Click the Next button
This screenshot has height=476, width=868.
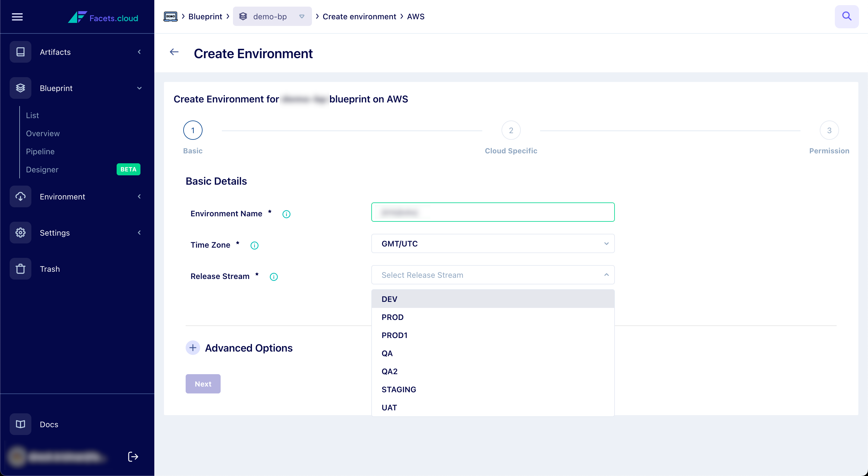(203, 384)
